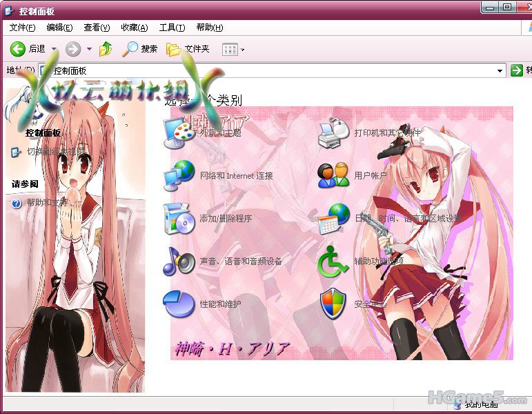Click the Security Center shield icon

(333, 304)
